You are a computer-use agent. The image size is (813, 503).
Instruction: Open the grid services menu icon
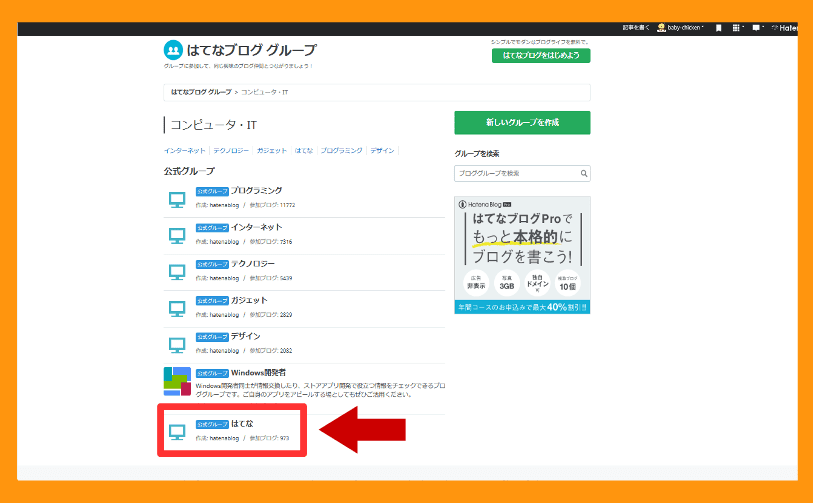pyautogui.click(x=736, y=28)
